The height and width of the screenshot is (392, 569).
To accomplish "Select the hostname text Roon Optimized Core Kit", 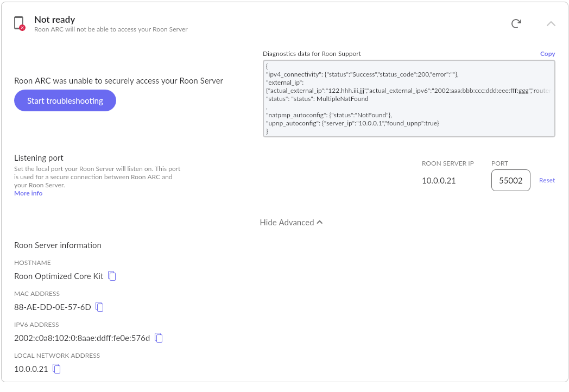I will tap(59, 276).
